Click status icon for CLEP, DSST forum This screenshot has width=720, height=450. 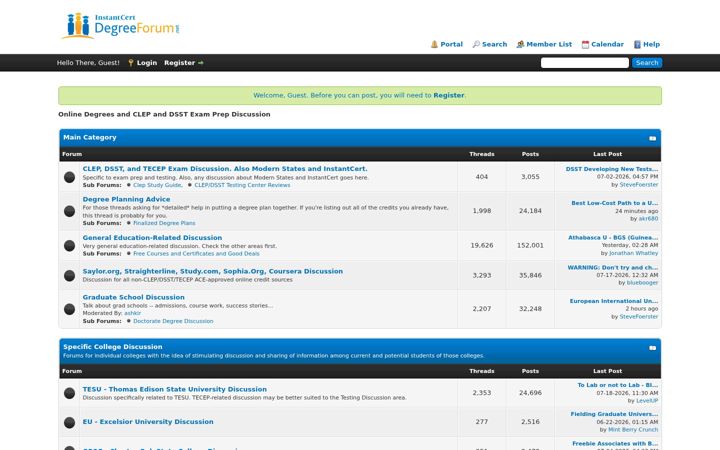[69, 177]
